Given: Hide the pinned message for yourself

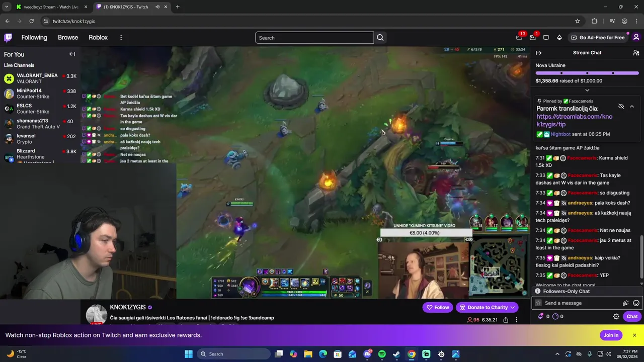Looking at the screenshot, I should (621, 107).
